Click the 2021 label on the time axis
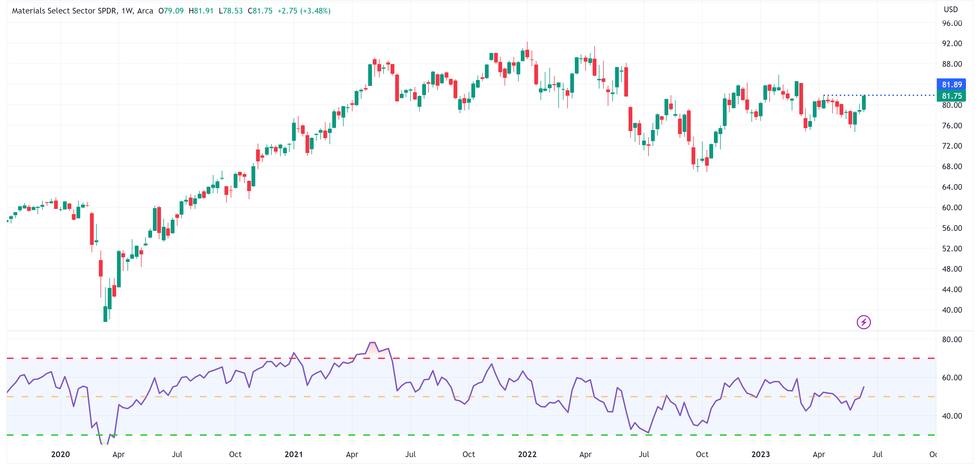This screenshot has height=466, width=980. 294,454
